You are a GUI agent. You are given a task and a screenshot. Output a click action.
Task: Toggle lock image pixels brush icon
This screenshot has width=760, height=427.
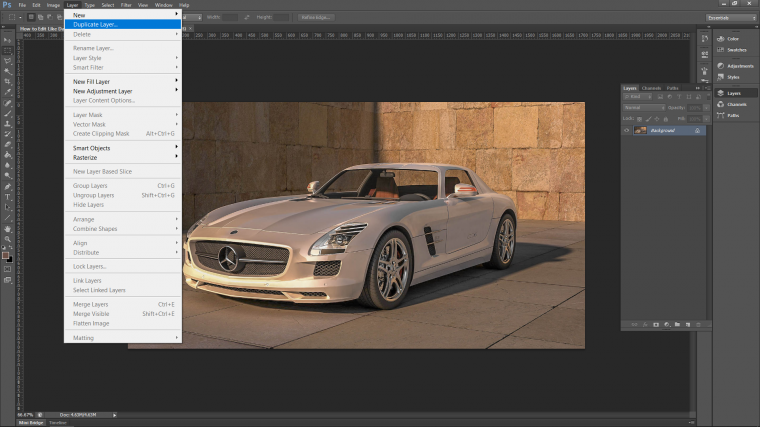coord(648,119)
